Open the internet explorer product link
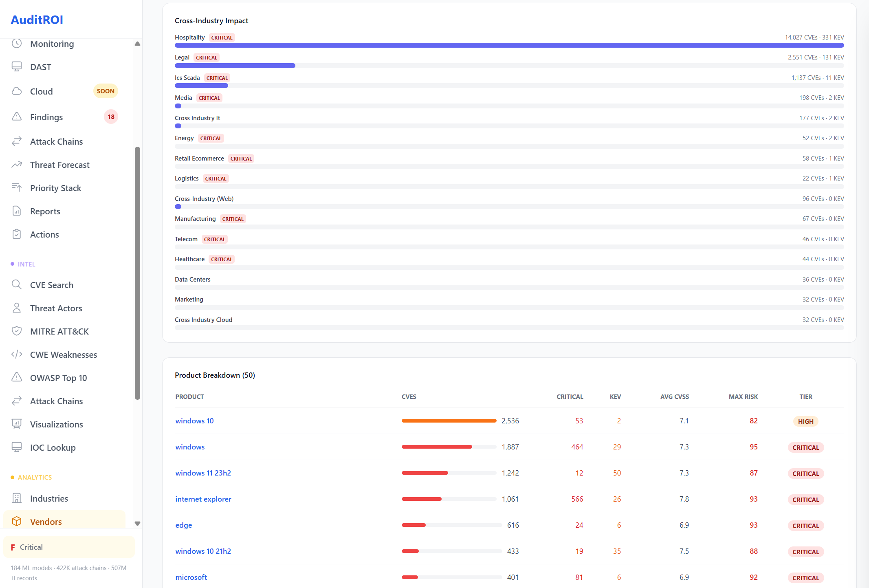 [x=203, y=499]
